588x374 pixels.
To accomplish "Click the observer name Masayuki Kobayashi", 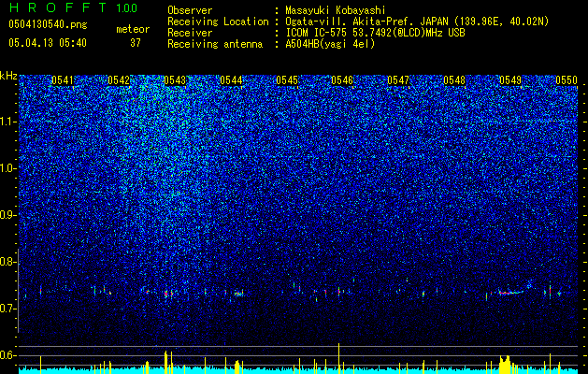I will click(x=335, y=10).
